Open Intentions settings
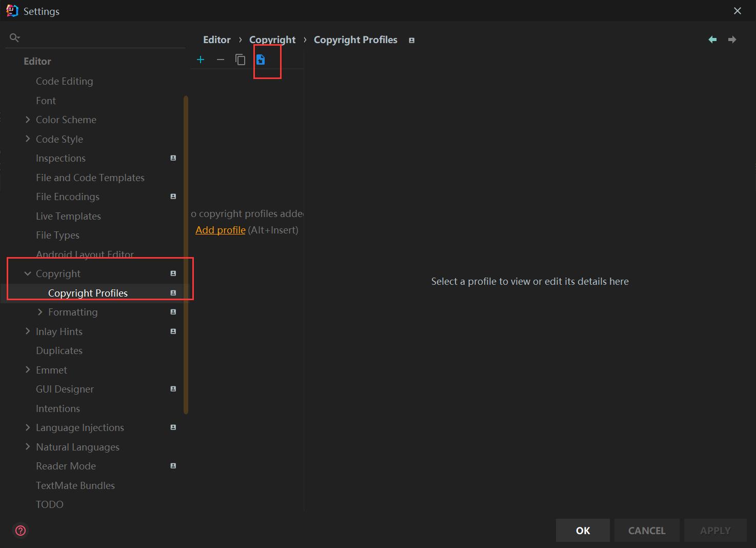This screenshot has height=548, width=756. pos(58,408)
